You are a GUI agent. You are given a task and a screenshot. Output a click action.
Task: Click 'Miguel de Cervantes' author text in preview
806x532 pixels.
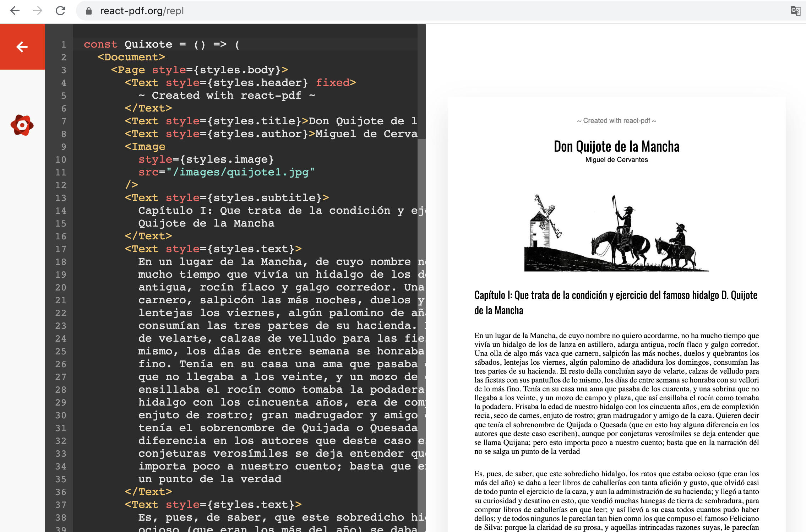(616, 160)
